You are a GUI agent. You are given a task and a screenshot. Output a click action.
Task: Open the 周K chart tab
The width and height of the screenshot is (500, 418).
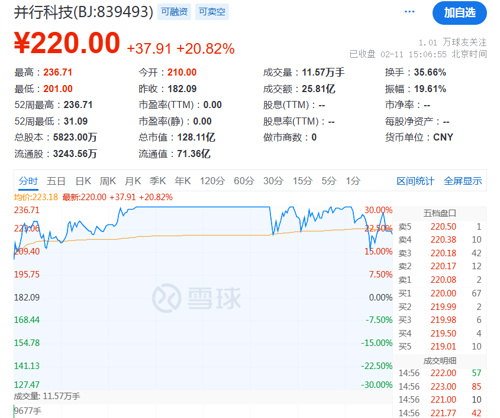point(108,181)
